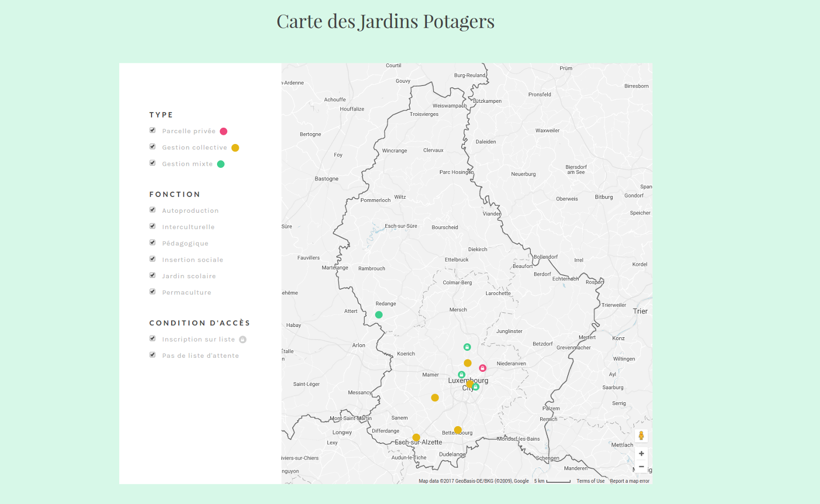Click the Permaculture label text

click(x=187, y=292)
